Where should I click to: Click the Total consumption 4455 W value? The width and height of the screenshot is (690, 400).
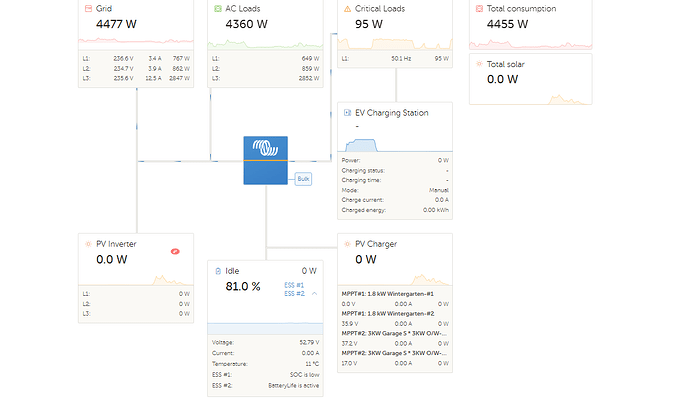click(507, 24)
